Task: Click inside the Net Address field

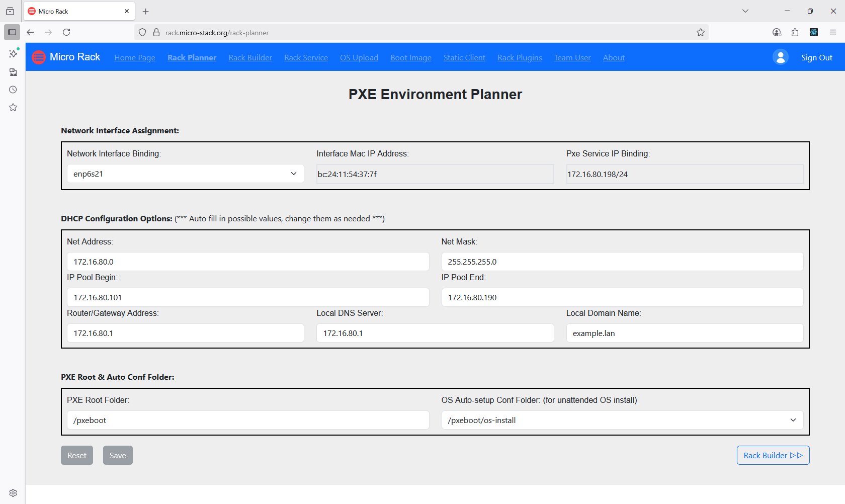Action: [248, 262]
